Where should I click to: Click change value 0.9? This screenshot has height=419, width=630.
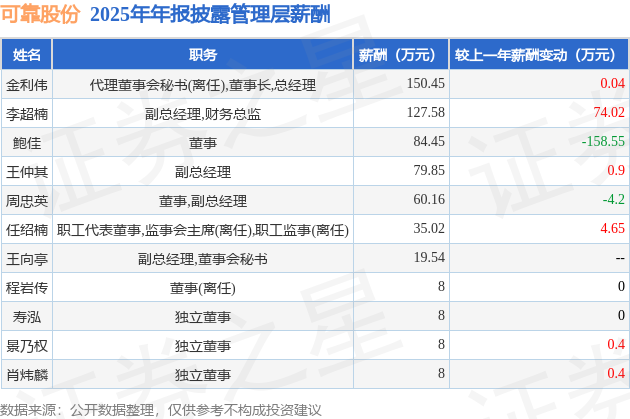click(x=616, y=170)
